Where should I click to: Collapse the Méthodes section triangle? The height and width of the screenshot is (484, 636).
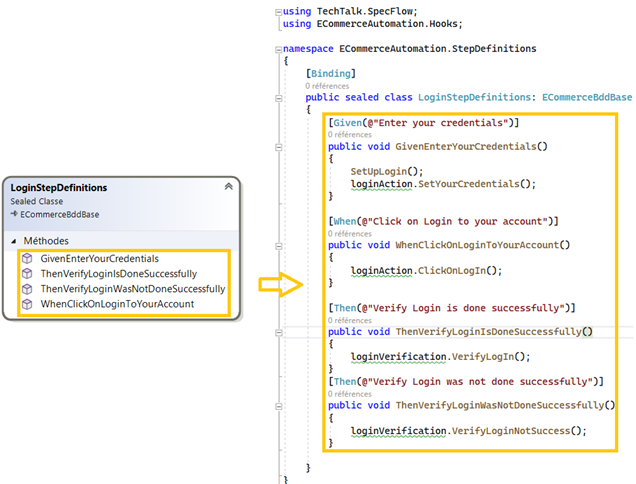13,240
